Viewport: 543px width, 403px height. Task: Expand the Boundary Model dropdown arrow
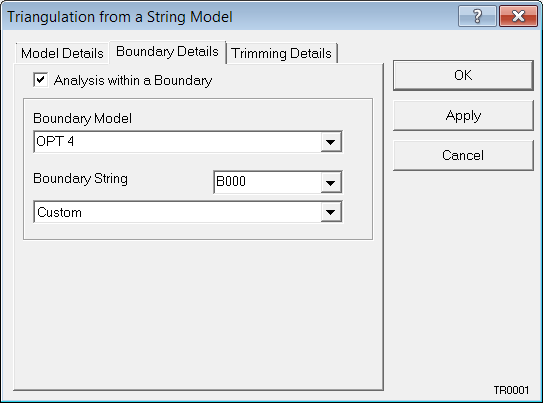tap(331, 142)
